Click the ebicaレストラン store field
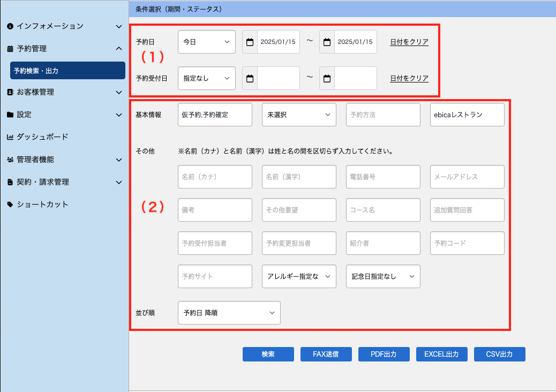 click(x=467, y=115)
